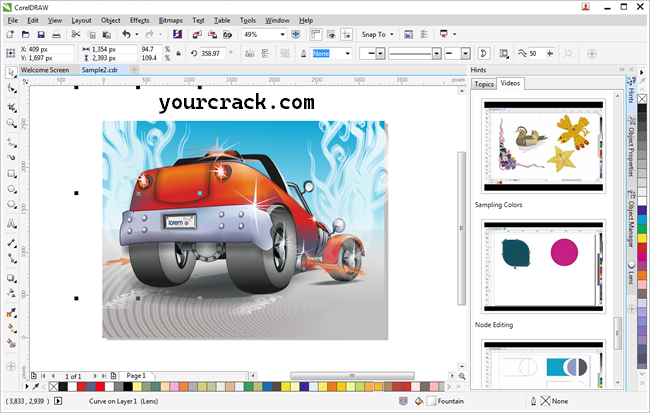Expand the undo history arrow
The height and width of the screenshot is (413, 650).
[x=137, y=34]
